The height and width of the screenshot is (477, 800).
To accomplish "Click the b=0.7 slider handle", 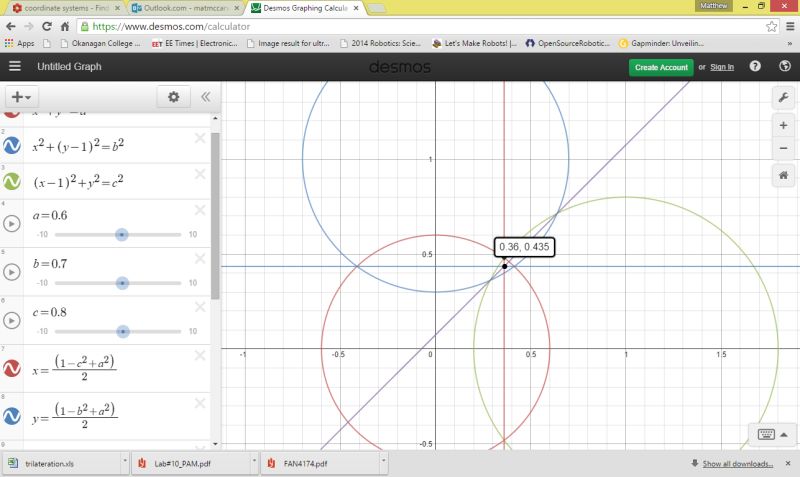I will pos(122,283).
